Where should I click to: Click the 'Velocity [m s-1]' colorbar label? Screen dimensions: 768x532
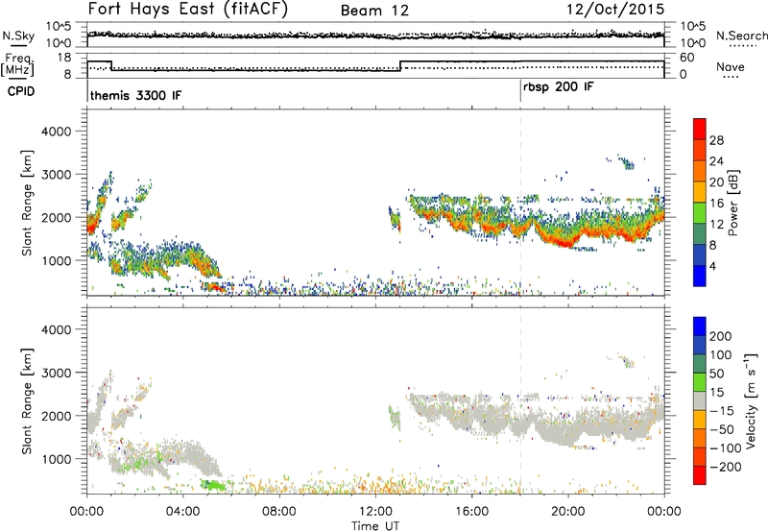750,401
